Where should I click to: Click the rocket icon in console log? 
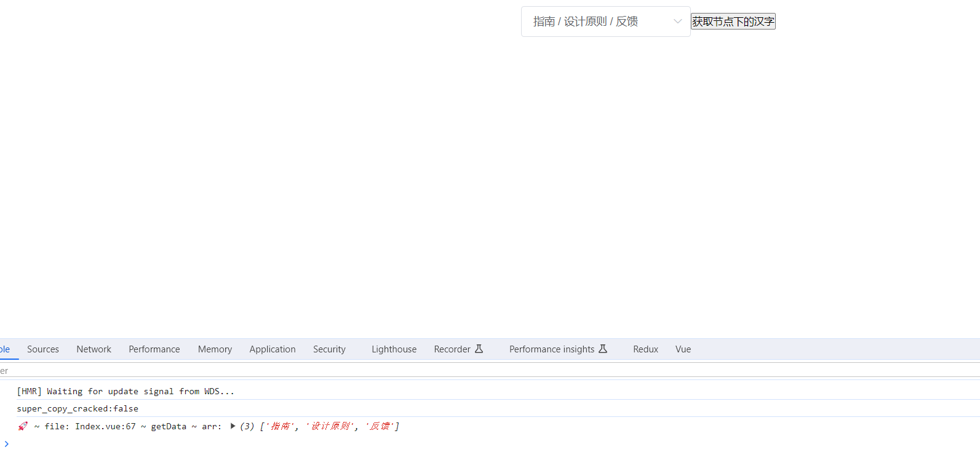23,426
